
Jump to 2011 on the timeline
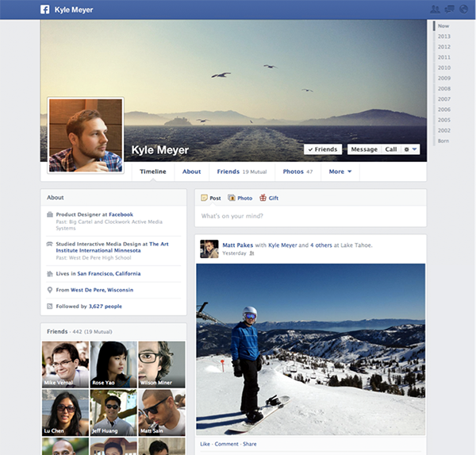(443, 57)
